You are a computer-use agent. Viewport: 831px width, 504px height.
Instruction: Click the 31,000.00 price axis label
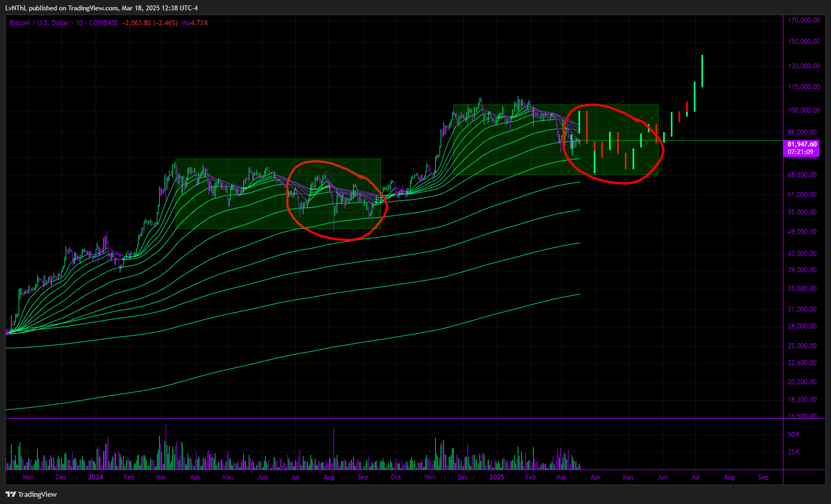[802, 309]
